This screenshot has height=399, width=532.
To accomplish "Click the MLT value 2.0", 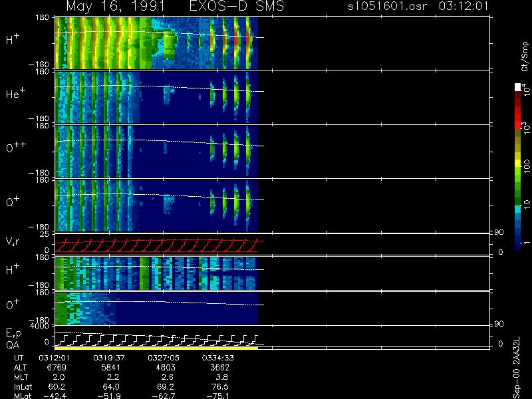I will coord(59,377).
